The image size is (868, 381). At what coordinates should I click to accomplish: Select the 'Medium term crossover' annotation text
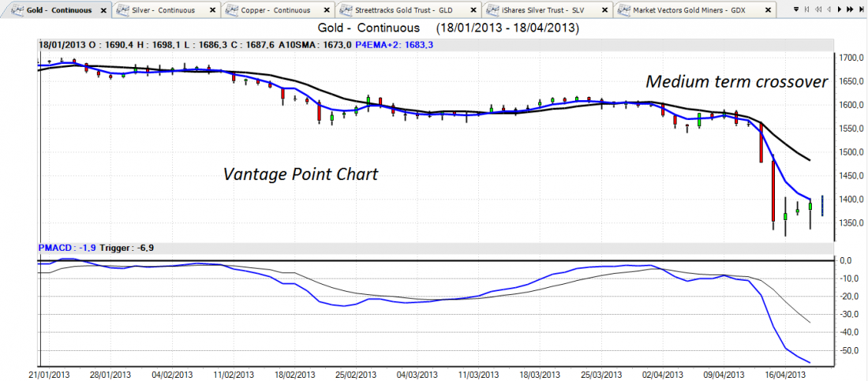[736, 81]
